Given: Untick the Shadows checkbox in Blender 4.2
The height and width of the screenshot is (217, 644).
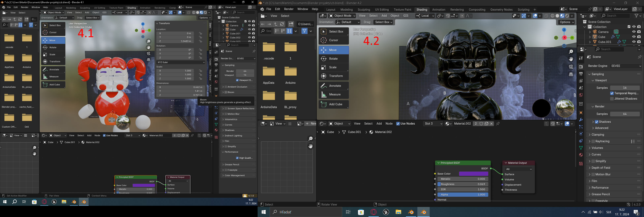Looking at the screenshot, I should (597, 122).
